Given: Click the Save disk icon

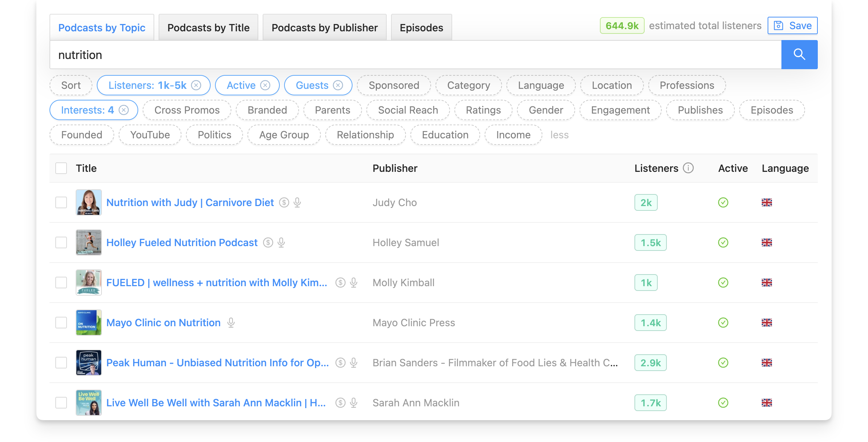Looking at the screenshot, I should (x=779, y=25).
